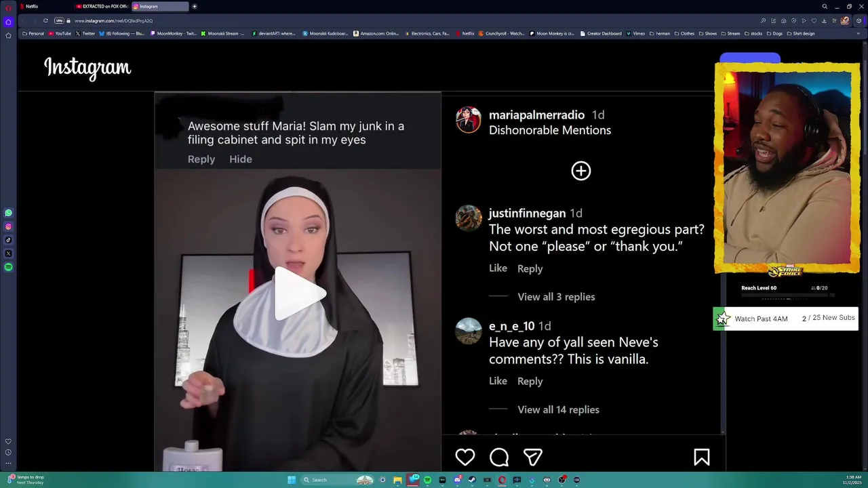The image size is (868, 488).
Task: Open Opera browser taskbar icon
Action: coord(502,480)
